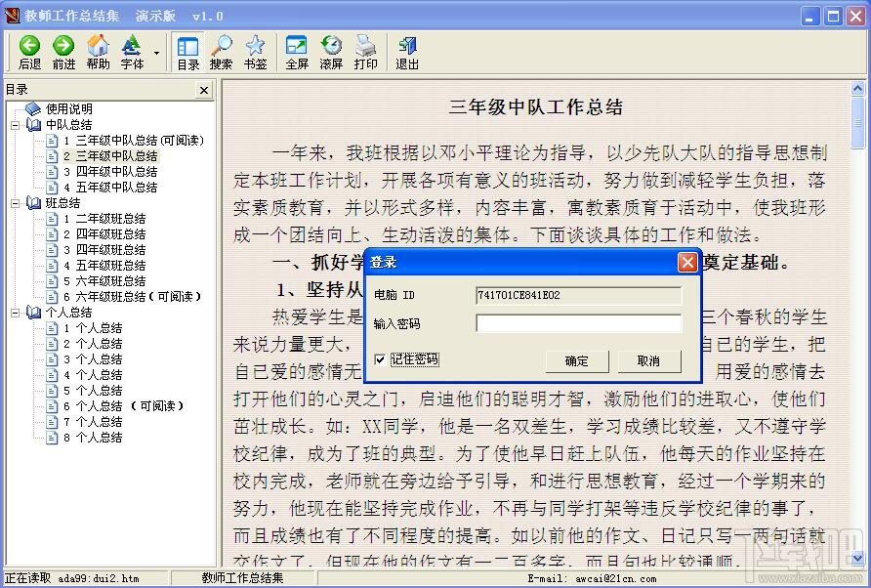Open 3 四年级中队总结 entry
871x588 pixels.
coord(110,171)
